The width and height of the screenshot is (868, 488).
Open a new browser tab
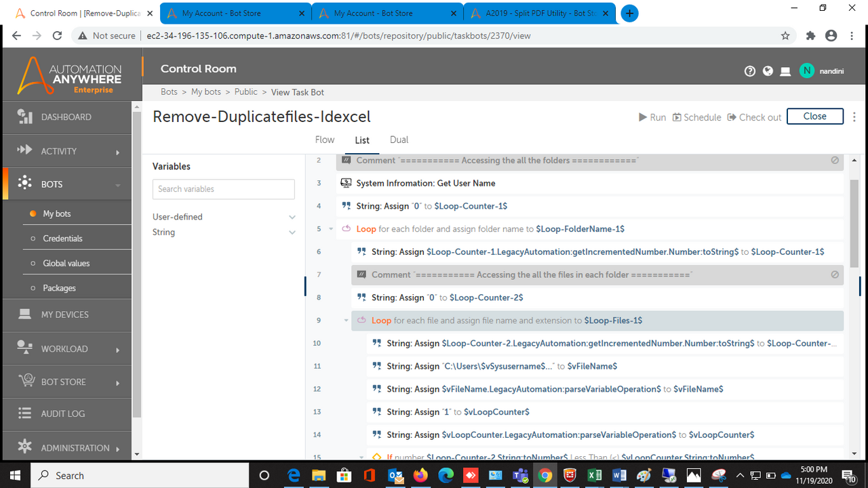point(629,13)
